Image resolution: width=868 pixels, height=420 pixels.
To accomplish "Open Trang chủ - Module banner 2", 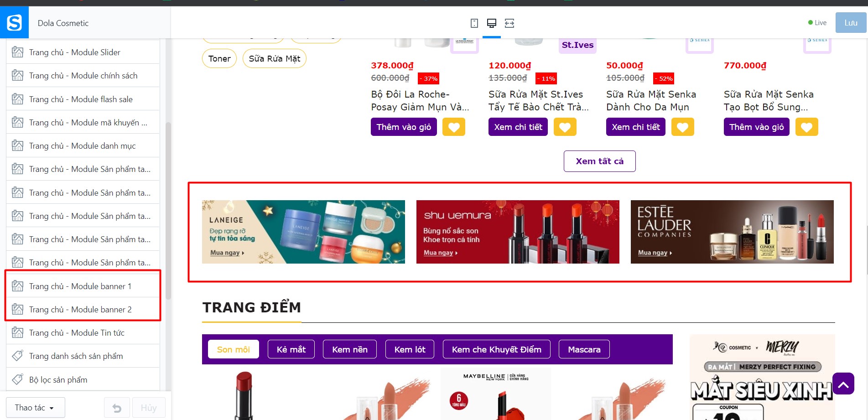I will [x=83, y=309].
